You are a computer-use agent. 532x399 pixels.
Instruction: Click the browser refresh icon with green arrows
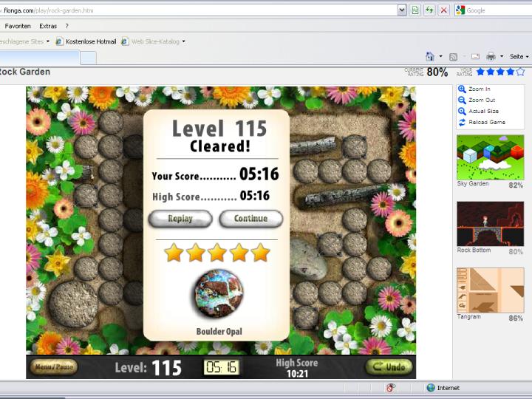[x=429, y=10]
